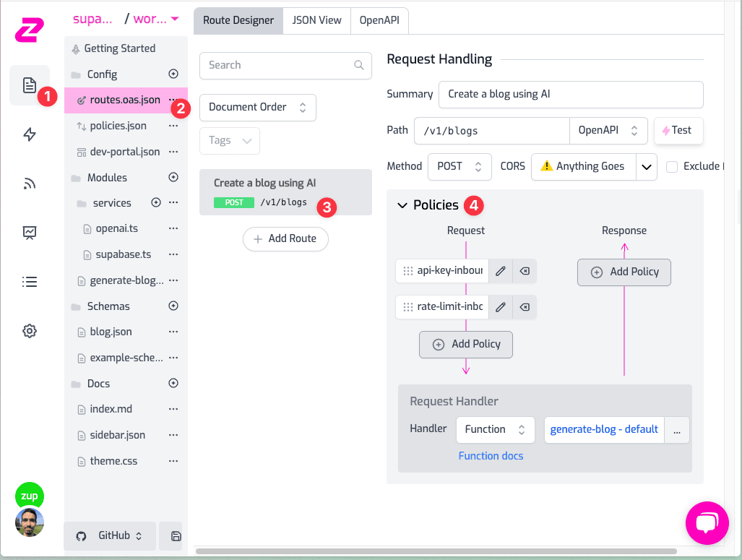Open the RSS feed sidebar icon
Screen dimensions: 742x560
[30, 184]
